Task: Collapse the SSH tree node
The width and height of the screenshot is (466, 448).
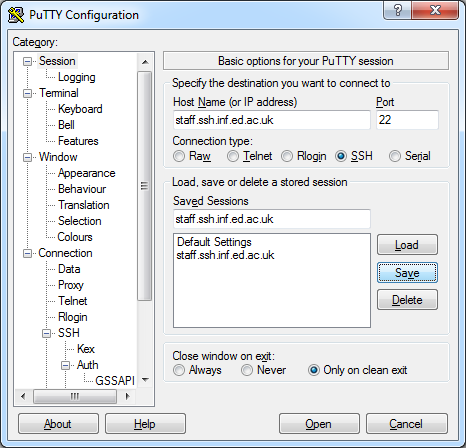Action: pos(47,333)
